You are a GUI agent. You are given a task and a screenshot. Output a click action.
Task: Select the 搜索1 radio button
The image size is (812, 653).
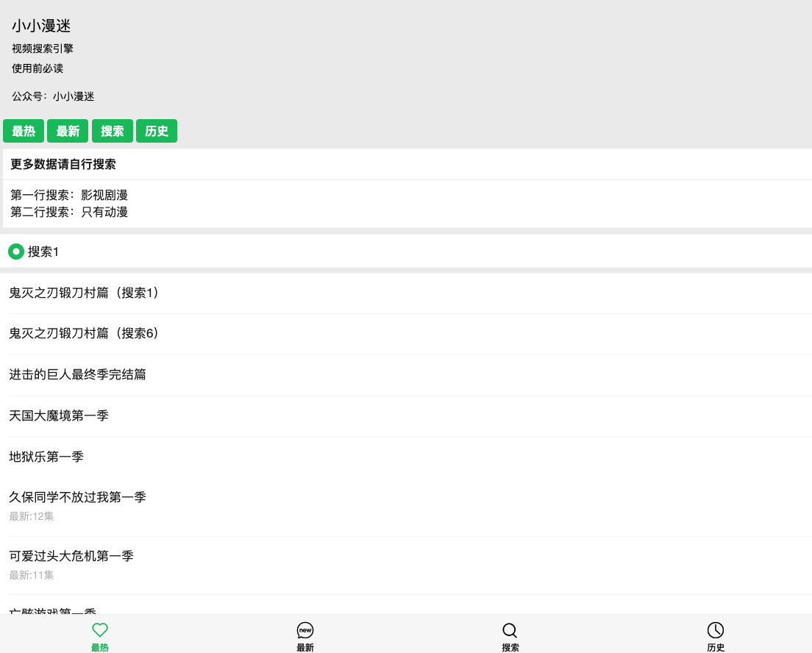point(16,251)
